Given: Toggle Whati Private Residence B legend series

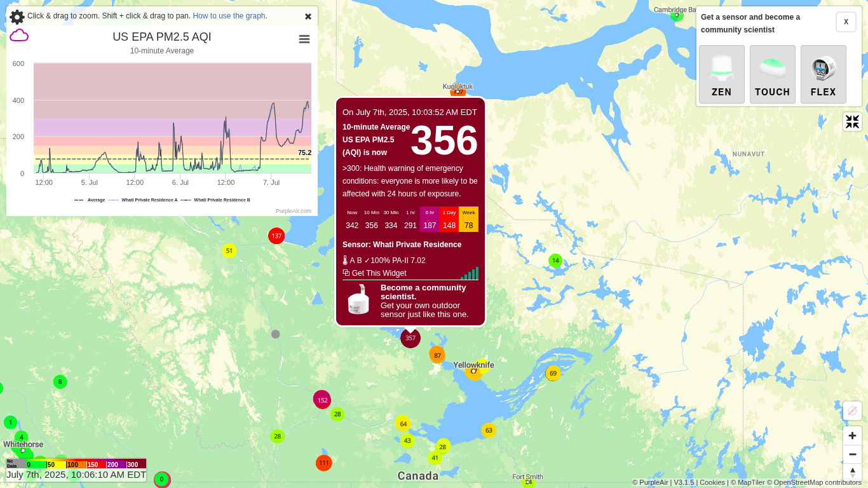Looking at the screenshot, I should click(x=215, y=200).
